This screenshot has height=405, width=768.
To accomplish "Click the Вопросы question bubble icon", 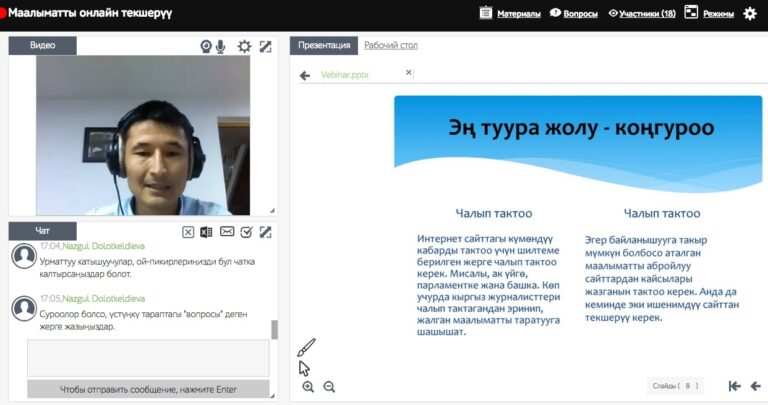I will pos(555,13).
